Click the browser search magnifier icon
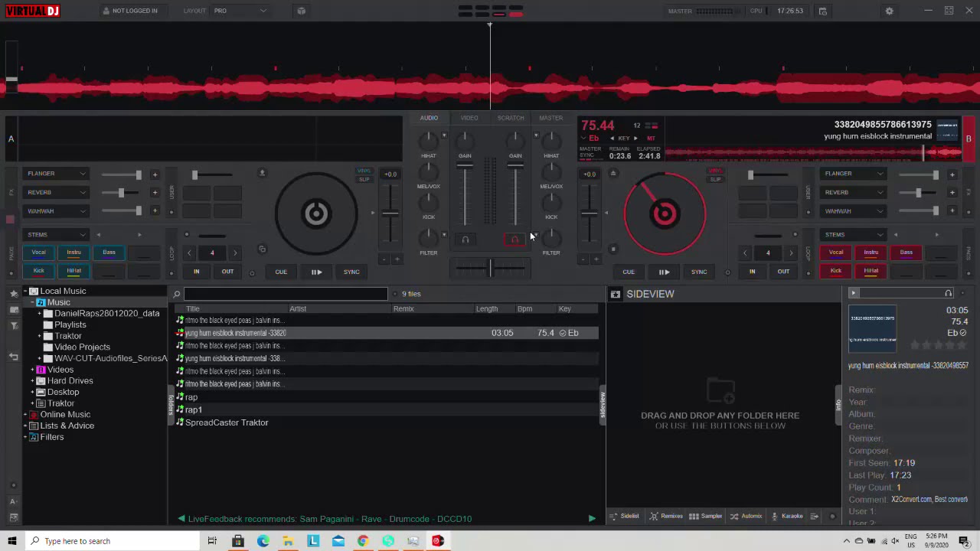This screenshot has width=980, height=551. point(176,294)
